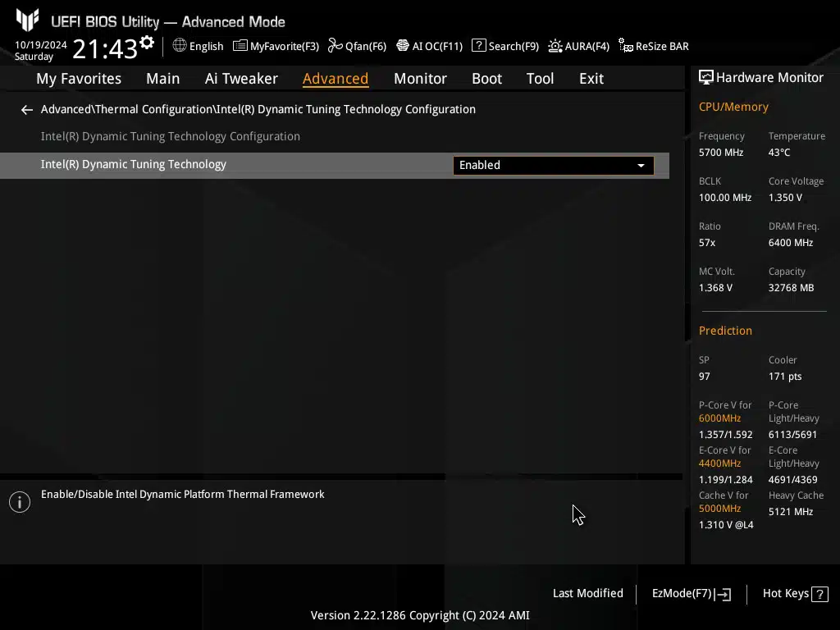The height and width of the screenshot is (630, 840).
Task: Select the Advanced tab
Action: point(336,79)
